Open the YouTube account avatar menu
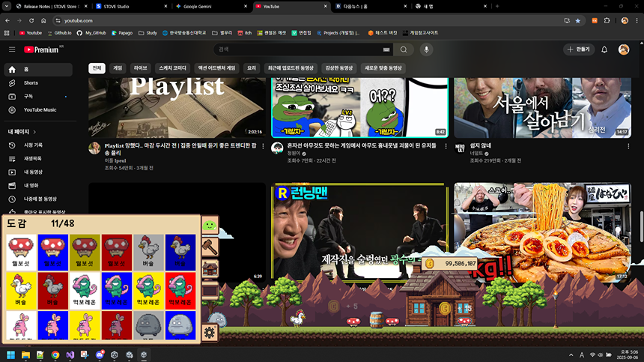Image resolution: width=644 pixels, height=362 pixels. point(624,49)
